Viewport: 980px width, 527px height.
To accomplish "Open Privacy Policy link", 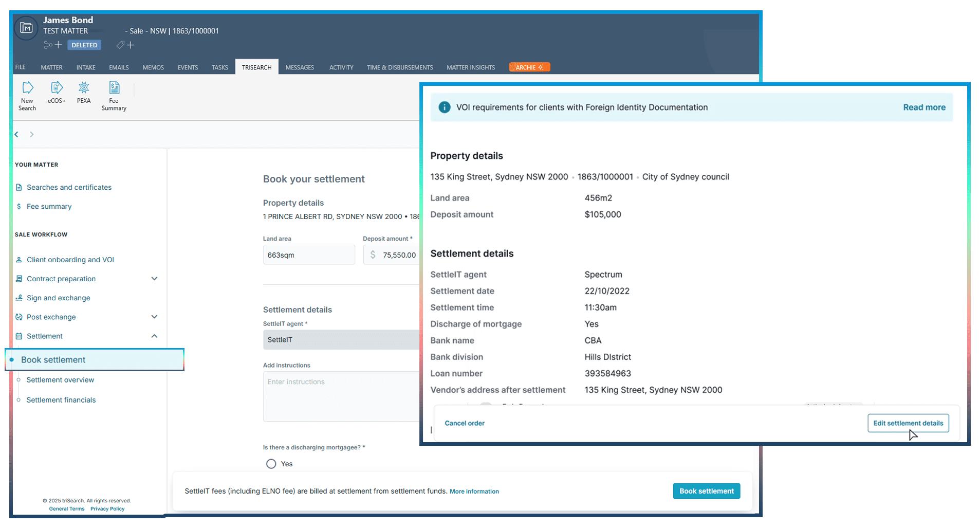I will (107, 509).
